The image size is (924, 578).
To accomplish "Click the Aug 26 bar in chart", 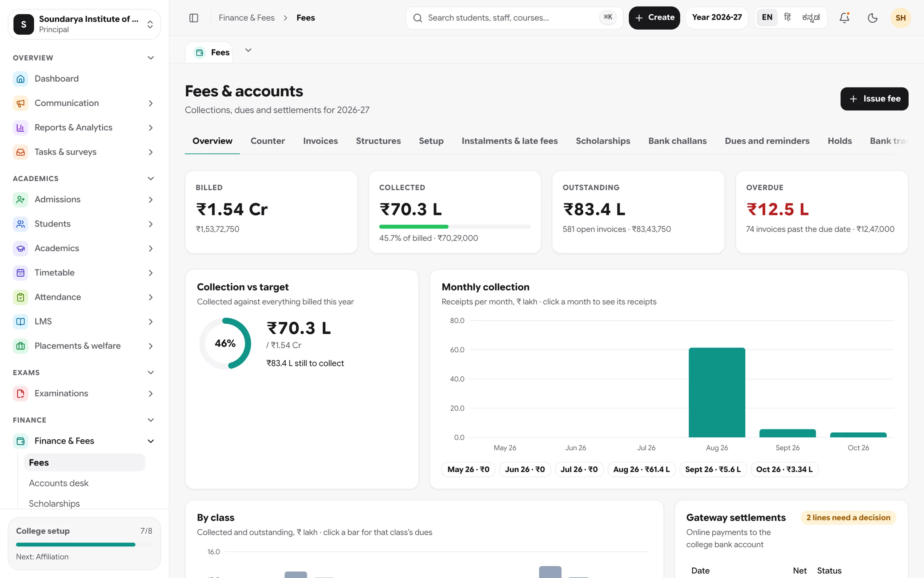I will pos(717,392).
